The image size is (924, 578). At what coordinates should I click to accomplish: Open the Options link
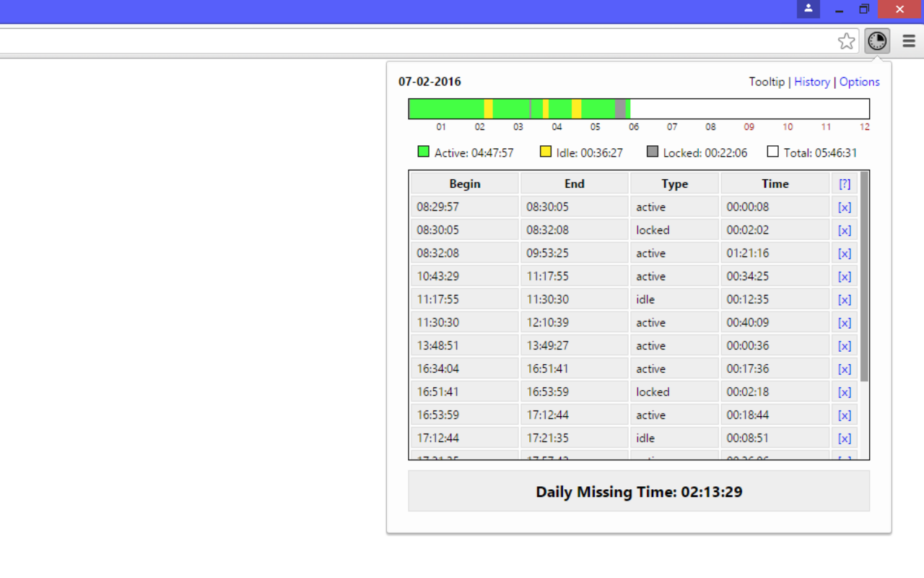pos(860,82)
